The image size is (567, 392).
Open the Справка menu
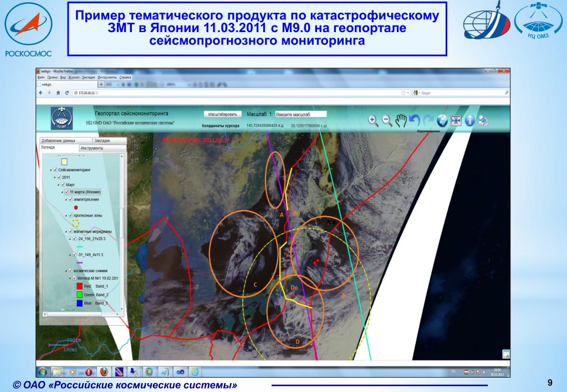125,78
